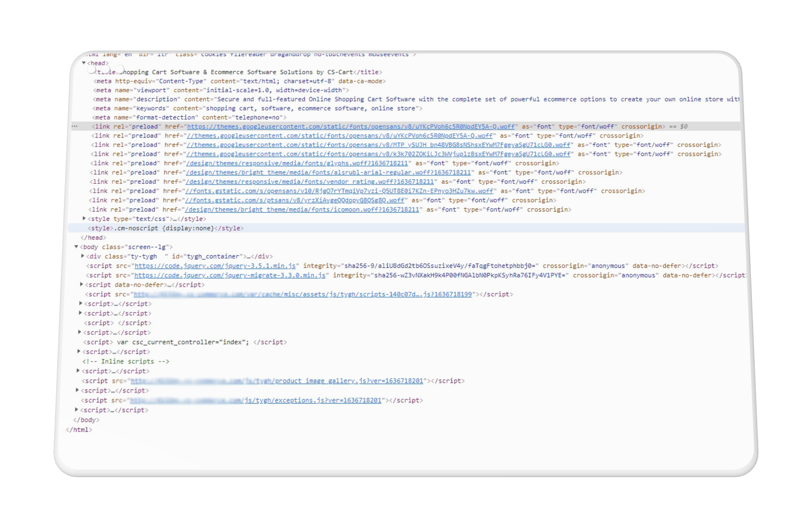The image size is (812, 517).
Task: Expand the style type="text/css" node
Action: pyautogui.click(x=84, y=219)
